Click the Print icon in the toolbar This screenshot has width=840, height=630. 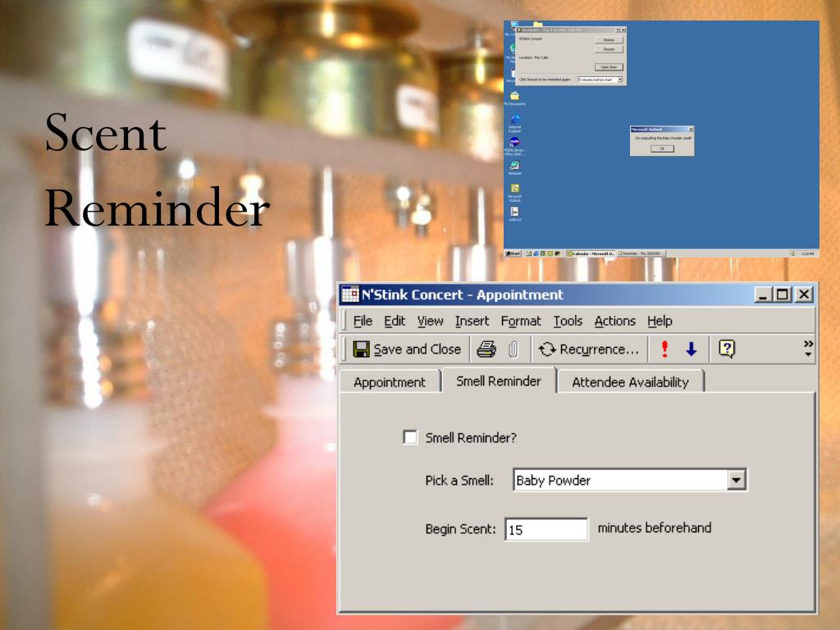486,349
